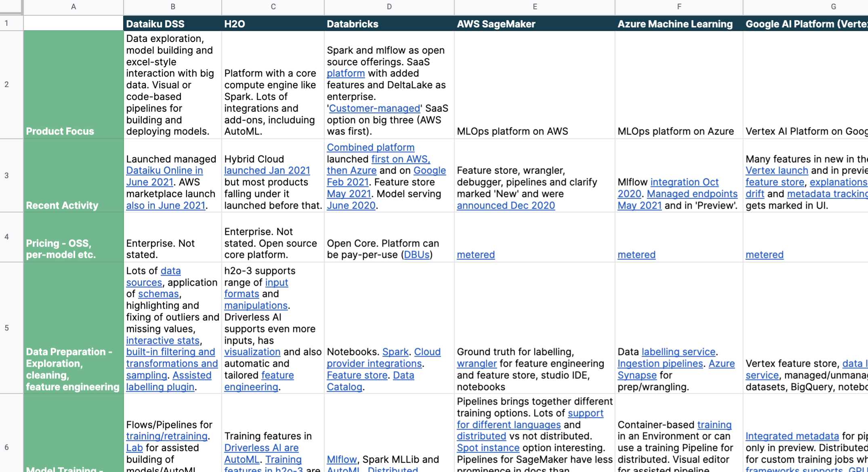868x472 pixels.
Task: Click the 'Customer-managed' link in Databricks
Action: click(x=374, y=109)
